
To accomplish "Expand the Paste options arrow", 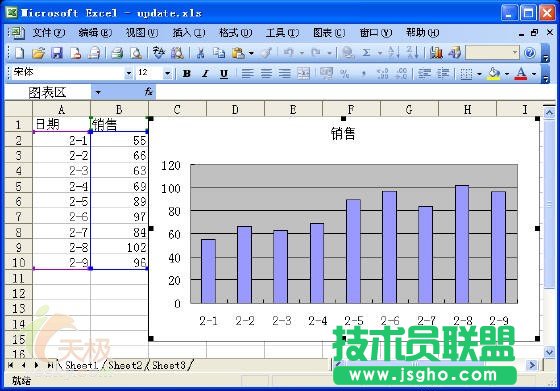I will pyautogui.click(x=251, y=53).
